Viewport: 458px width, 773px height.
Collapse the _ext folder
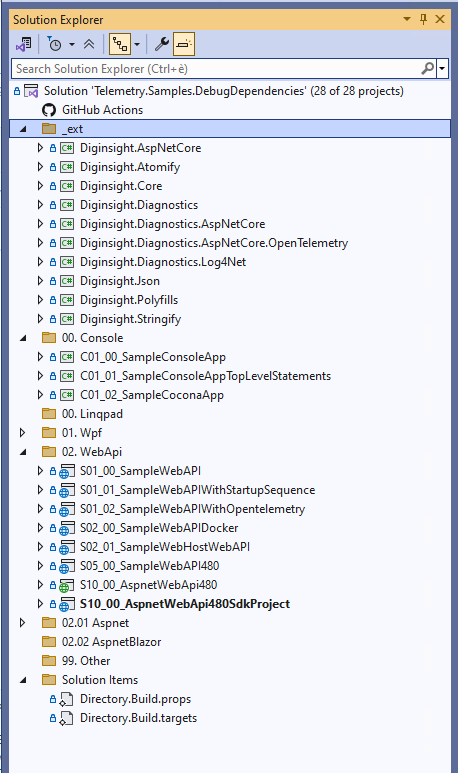[x=23, y=129]
